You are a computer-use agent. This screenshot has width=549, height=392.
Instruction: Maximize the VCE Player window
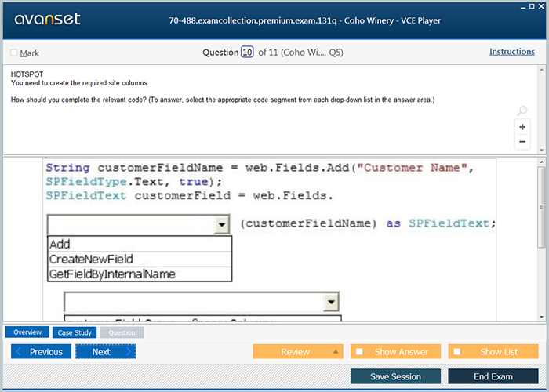(x=532, y=6)
